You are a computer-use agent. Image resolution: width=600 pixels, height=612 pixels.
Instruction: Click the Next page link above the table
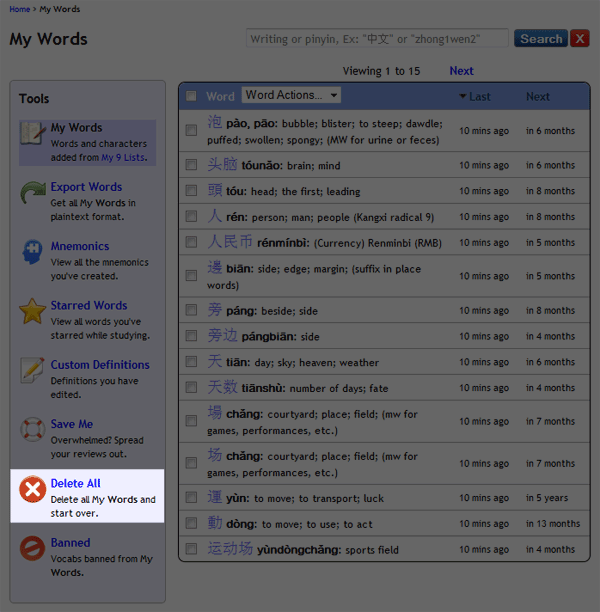(461, 71)
